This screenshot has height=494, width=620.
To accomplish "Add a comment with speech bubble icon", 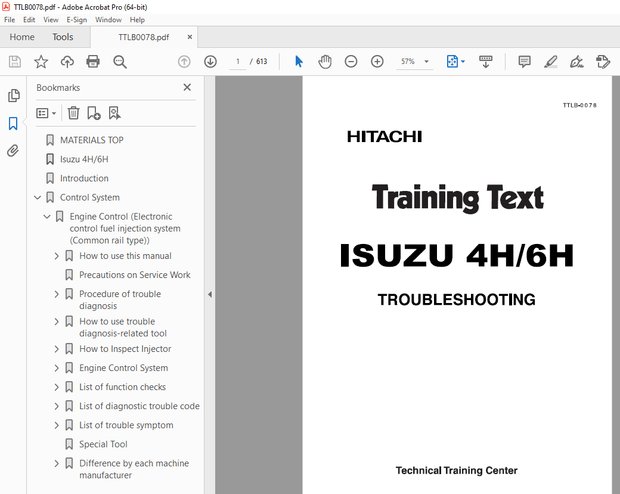I will click(524, 62).
